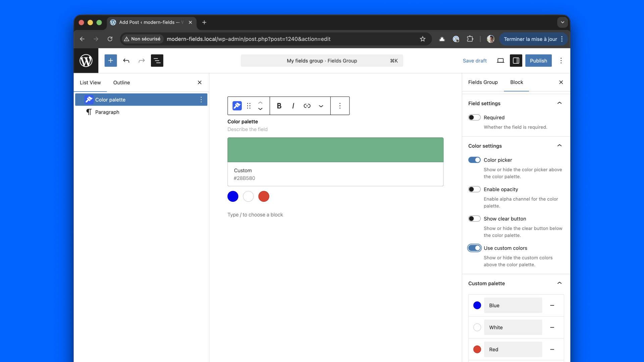Click the block inserter plus button
644x362 pixels.
[x=110, y=61]
